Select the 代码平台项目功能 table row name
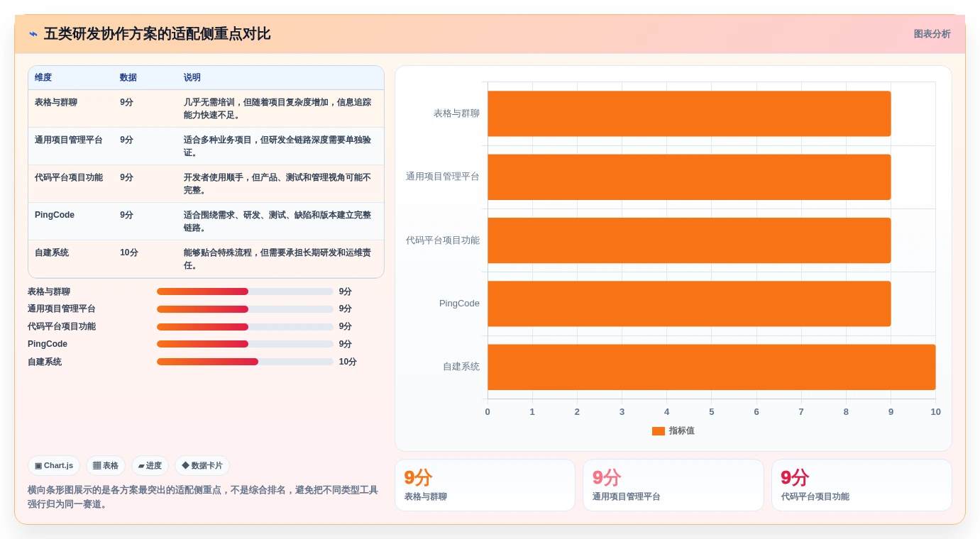Image resolution: width=980 pixels, height=539 pixels. [x=69, y=177]
